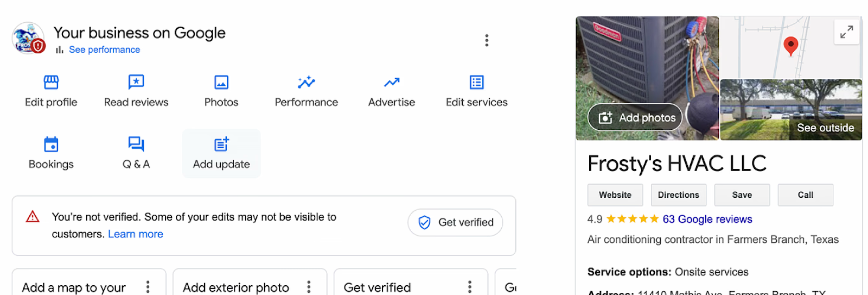
Task: Click See outside street view thumbnail
Action: (x=791, y=110)
